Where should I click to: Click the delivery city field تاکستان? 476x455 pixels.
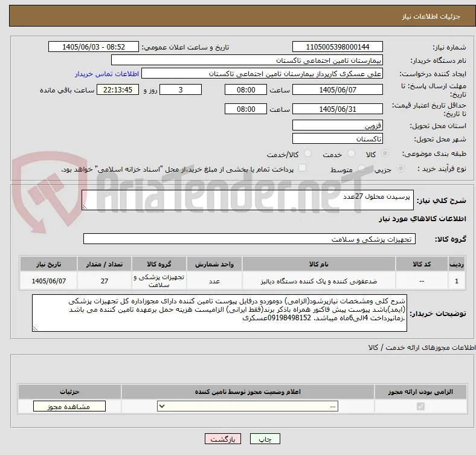coord(337,139)
